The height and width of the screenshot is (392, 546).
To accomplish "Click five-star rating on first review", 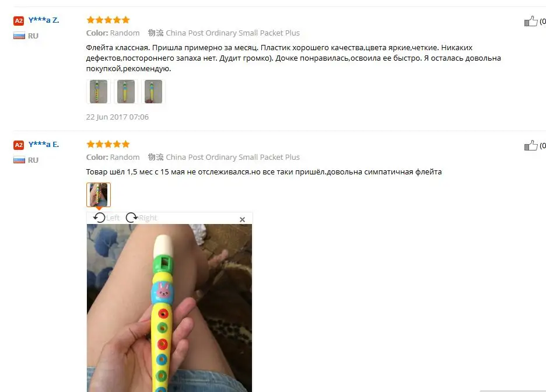I will 108,20.
